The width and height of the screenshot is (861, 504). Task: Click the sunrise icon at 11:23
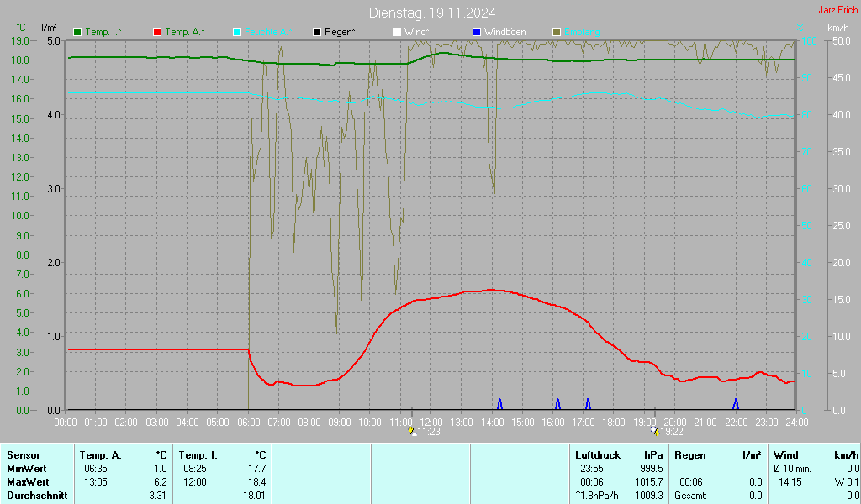(x=412, y=432)
